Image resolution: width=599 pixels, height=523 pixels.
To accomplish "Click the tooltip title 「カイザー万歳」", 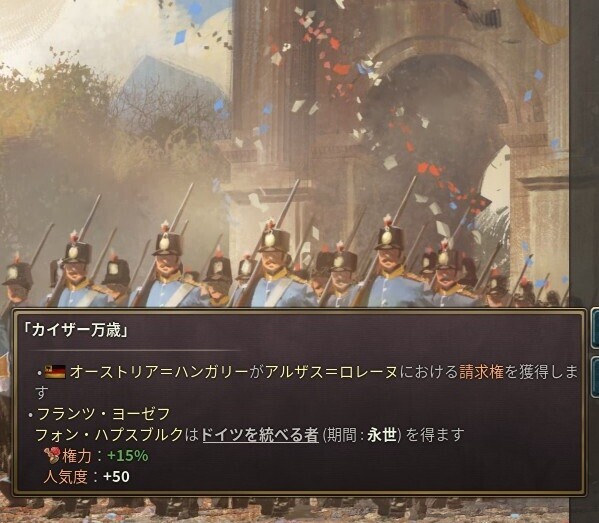I will pos(75,330).
